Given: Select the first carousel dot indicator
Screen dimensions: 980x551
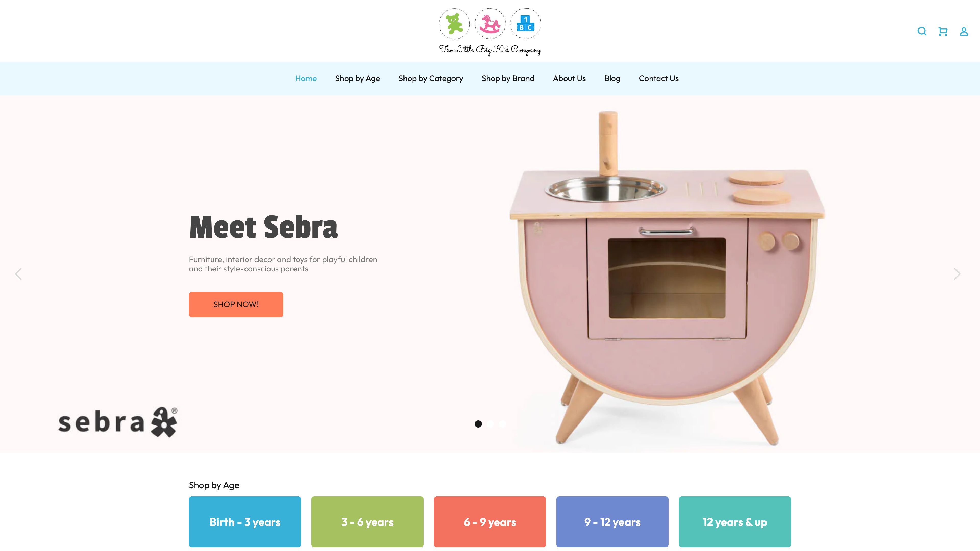Looking at the screenshot, I should point(478,424).
